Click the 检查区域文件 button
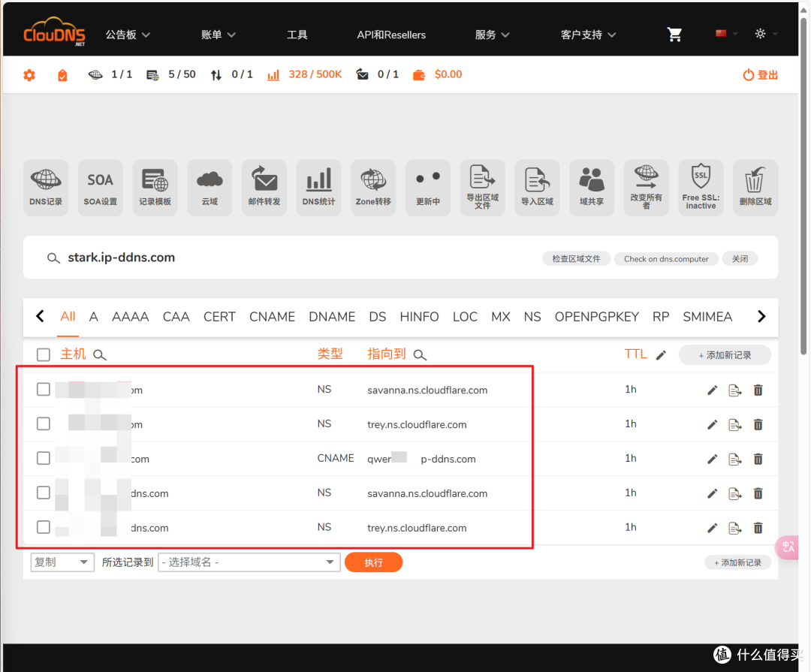Image resolution: width=811 pixels, height=672 pixels. click(576, 258)
